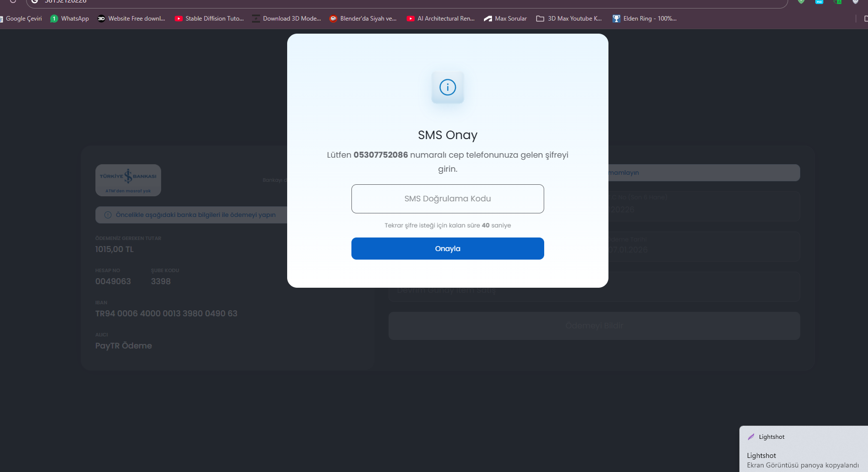
Task: Open the AI Architectural Rendering bookmark
Action: [441, 19]
